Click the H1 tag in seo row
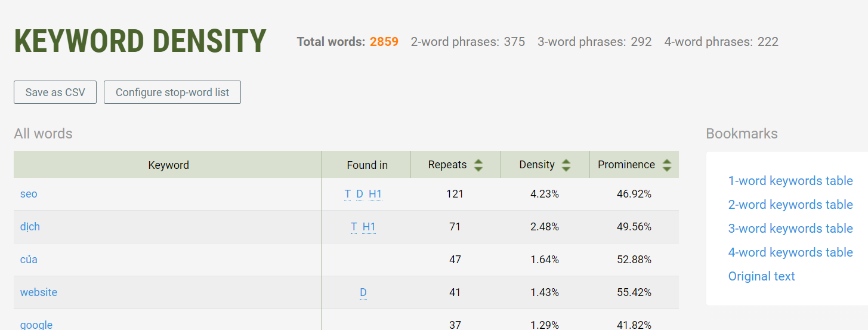 (375, 194)
